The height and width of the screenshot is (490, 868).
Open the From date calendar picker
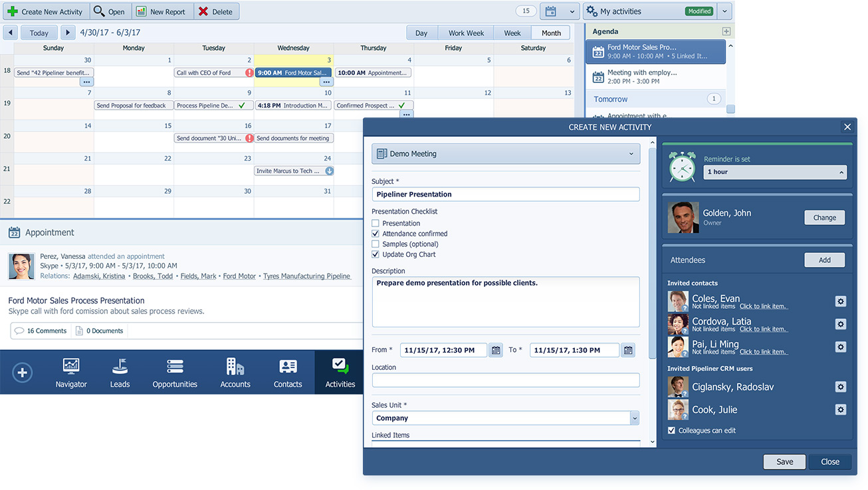(x=496, y=350)
